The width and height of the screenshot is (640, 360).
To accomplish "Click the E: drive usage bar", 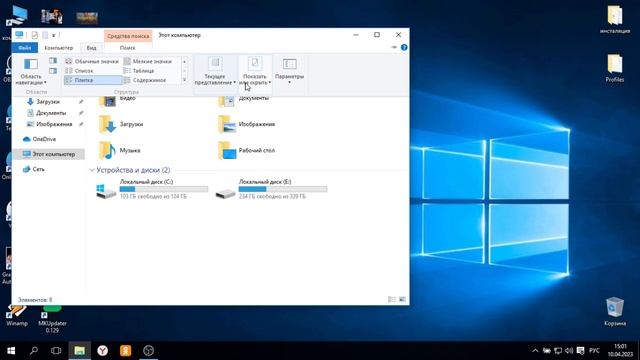I will point(283,189).
